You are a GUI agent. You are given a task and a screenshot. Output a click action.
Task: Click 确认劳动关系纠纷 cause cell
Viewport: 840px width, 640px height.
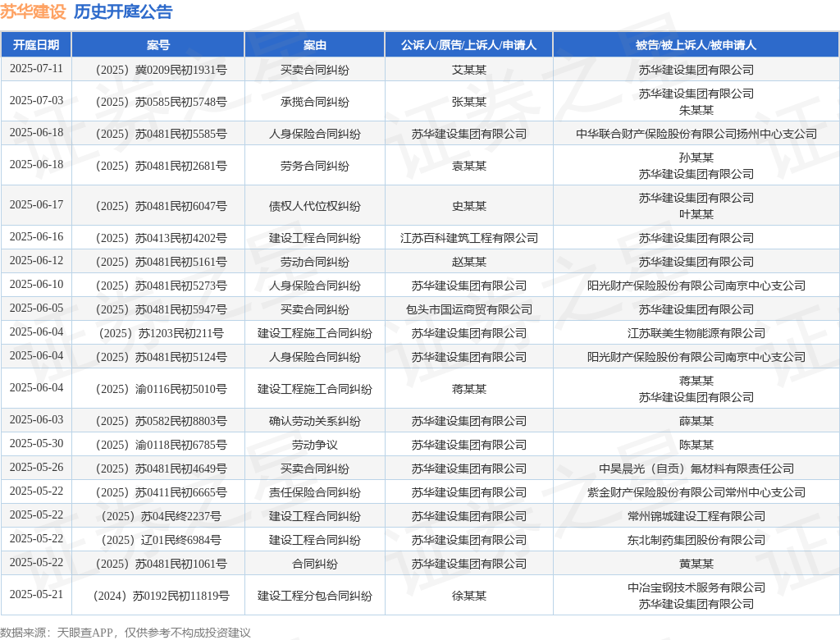[x=314, y=421]
